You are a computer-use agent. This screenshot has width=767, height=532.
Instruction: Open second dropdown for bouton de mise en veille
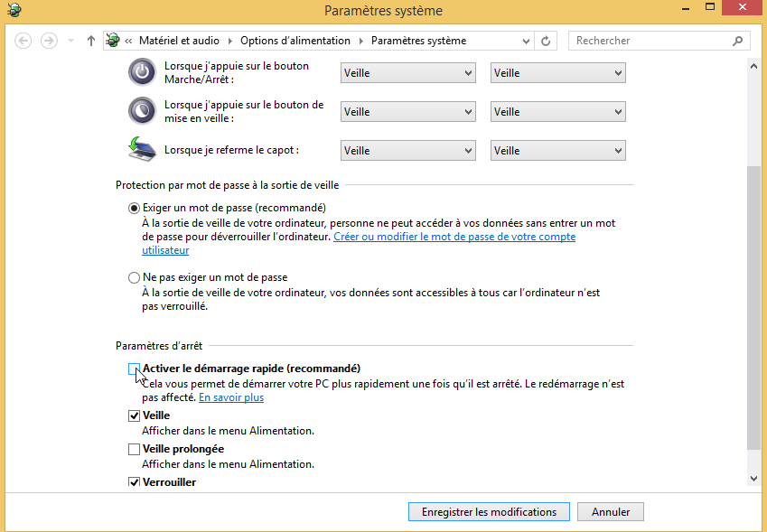pos(558,112)
